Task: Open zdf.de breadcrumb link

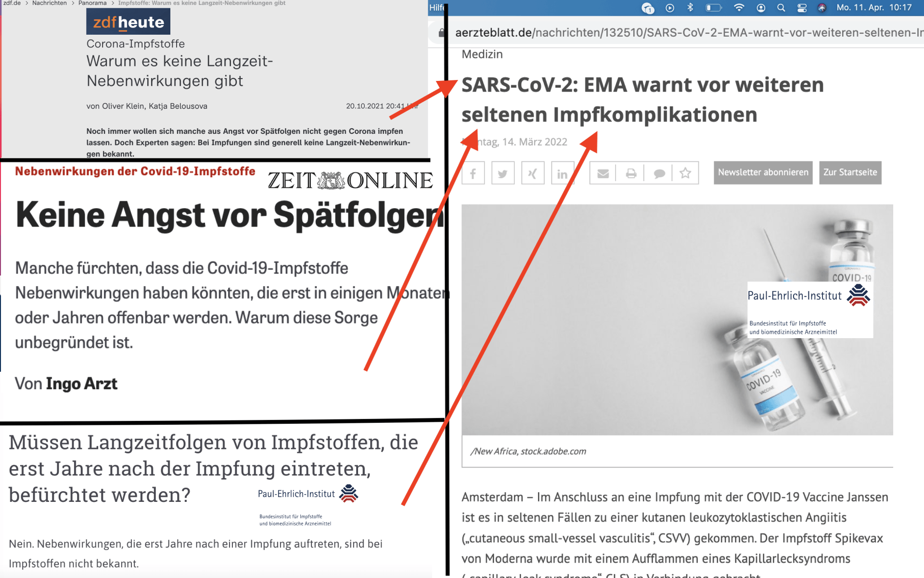Action: tap(11, 3)
